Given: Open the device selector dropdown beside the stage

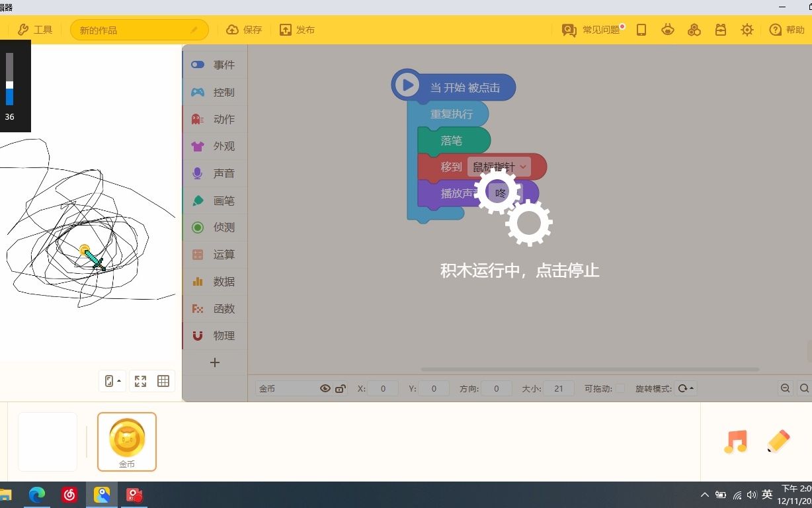Looking at the screenshot, I should [x=112, y=381].
